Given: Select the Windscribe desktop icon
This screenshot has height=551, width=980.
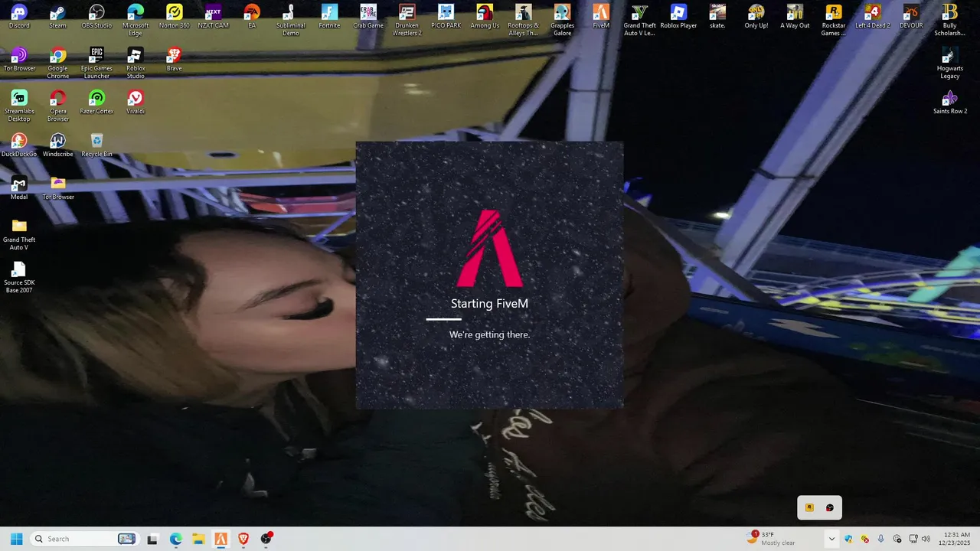Looking at the screenshot, I should click(58, 145).
